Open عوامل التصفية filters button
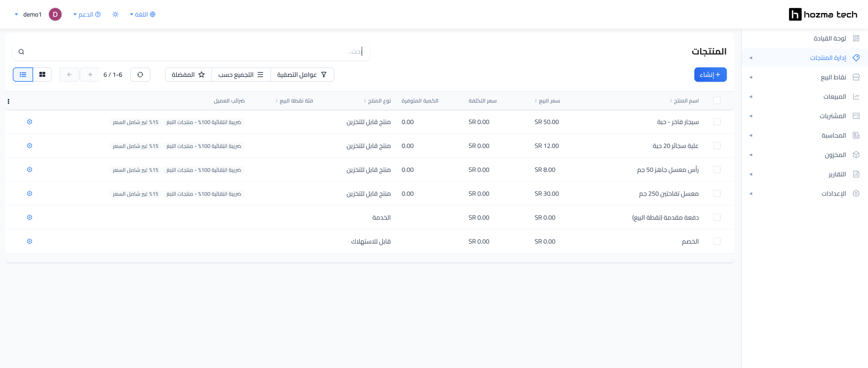The width and height of the screenshot is (868, 368). click(302, 75)
